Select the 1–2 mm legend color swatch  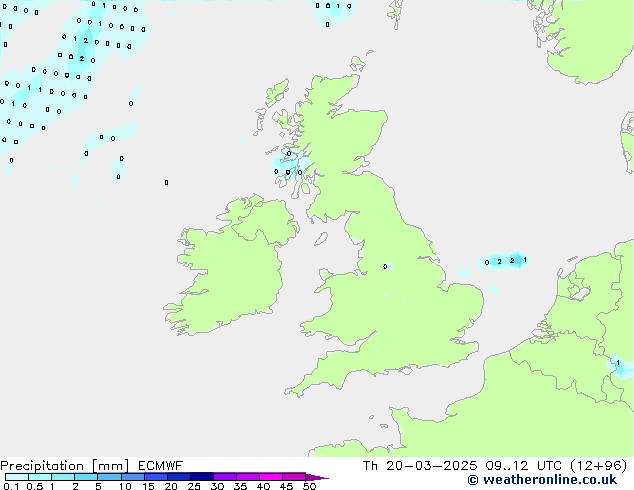[x=63, y=477]
